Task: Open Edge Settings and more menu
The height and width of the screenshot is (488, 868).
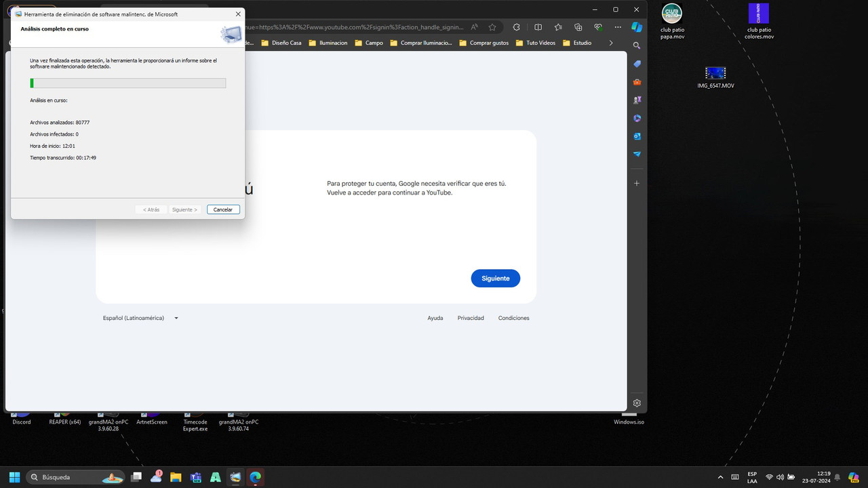Action: [x=618, y=27]
